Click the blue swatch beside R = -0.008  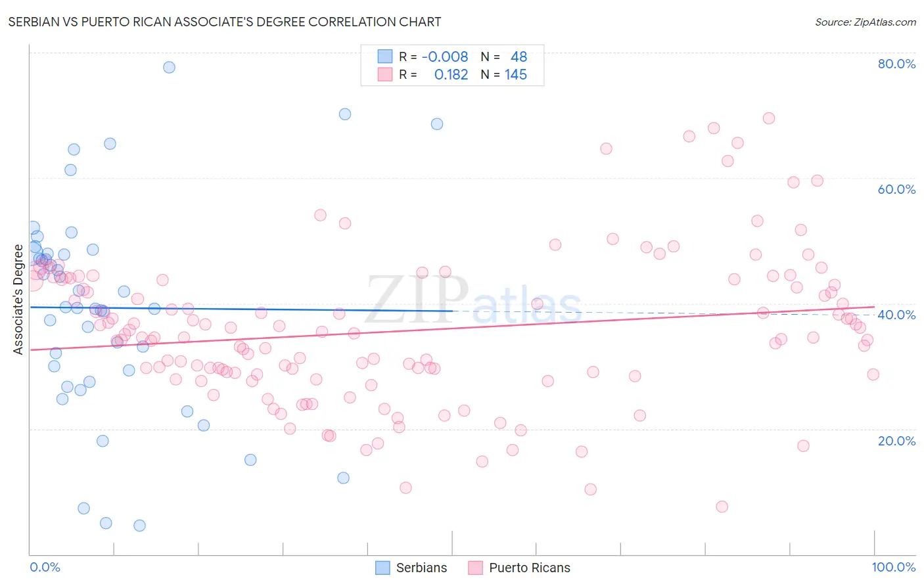pos(385,56)
